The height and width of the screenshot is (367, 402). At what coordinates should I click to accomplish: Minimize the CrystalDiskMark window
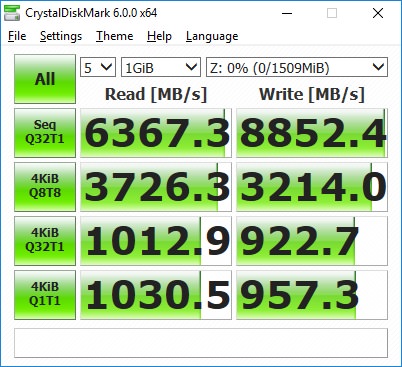coord(287,13)
